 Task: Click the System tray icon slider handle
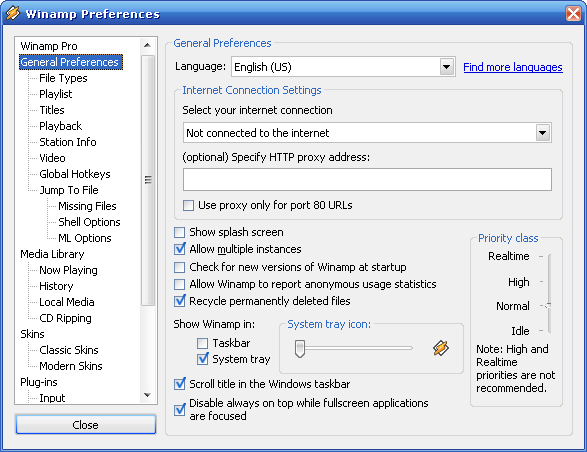click(x=300, y=349)
